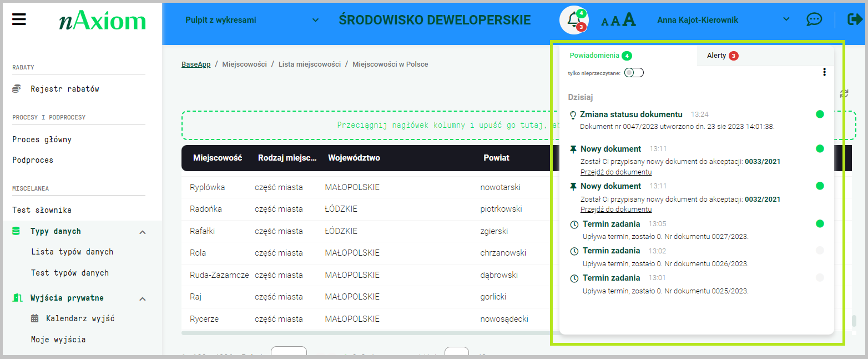Click the table's vertical scrollbar handle

(854, 321)
